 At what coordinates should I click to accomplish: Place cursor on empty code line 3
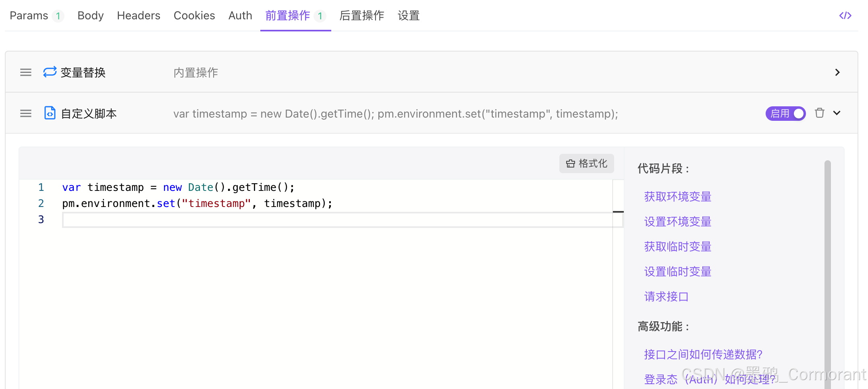pyautogui.click(x=343, y=220)
